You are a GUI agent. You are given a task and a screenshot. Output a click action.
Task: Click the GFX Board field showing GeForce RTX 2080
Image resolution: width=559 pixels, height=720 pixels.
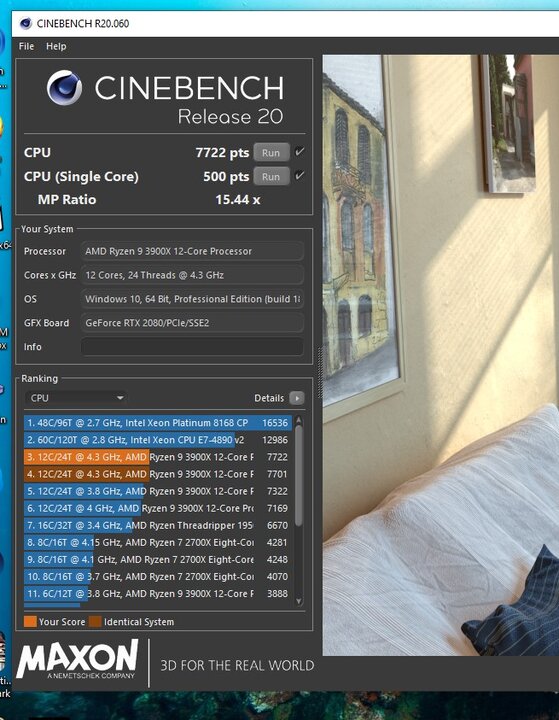pos(192,323)
